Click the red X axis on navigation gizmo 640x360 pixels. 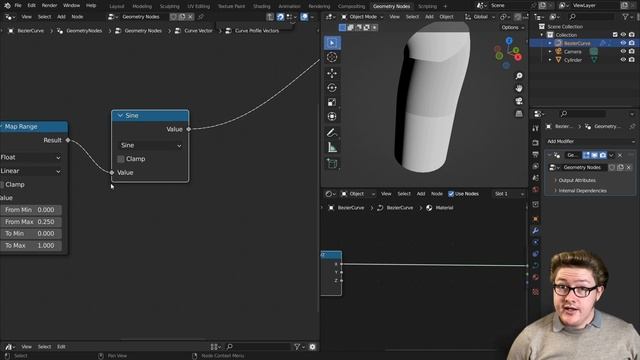coord(518,58)
